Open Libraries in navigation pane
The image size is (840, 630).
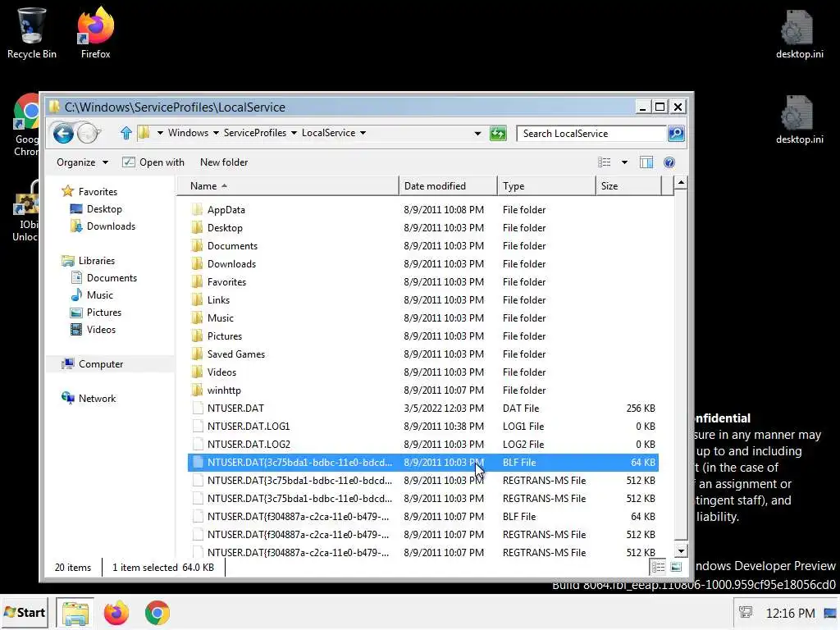click(89, 260)
